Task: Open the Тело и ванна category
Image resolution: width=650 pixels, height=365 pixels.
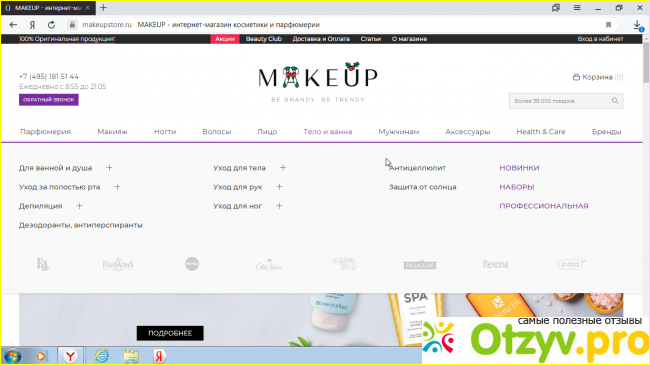Action: (x=327, y=132)
